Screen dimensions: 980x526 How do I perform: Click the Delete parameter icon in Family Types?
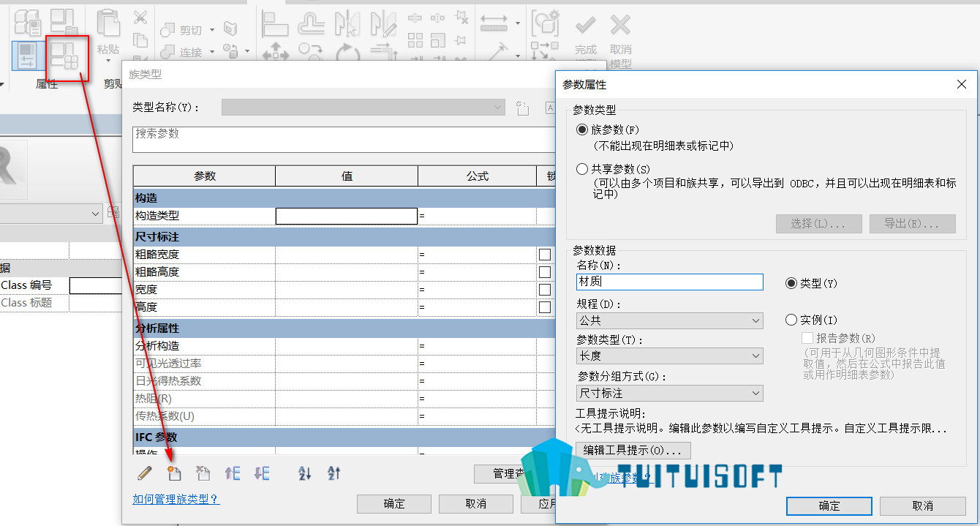[203, 473]
